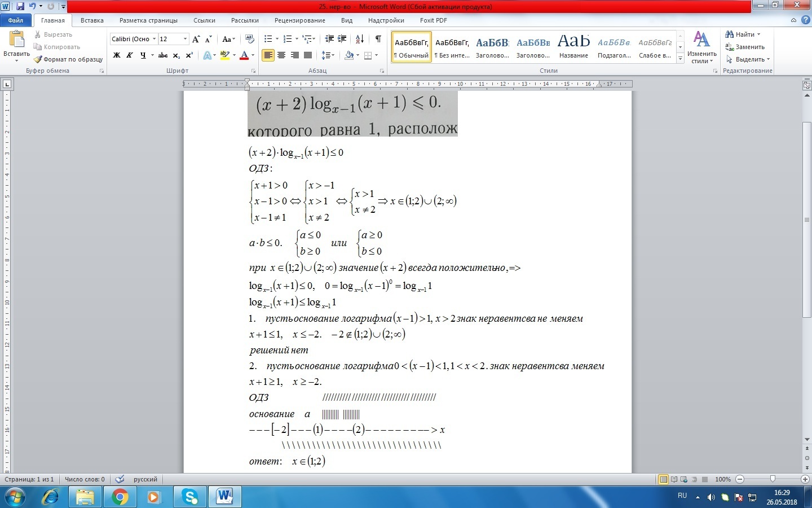The height and width of the screenshot is (508, 812).
Task: Open Google Chrome from the taskbar
Action: (120, 497)
